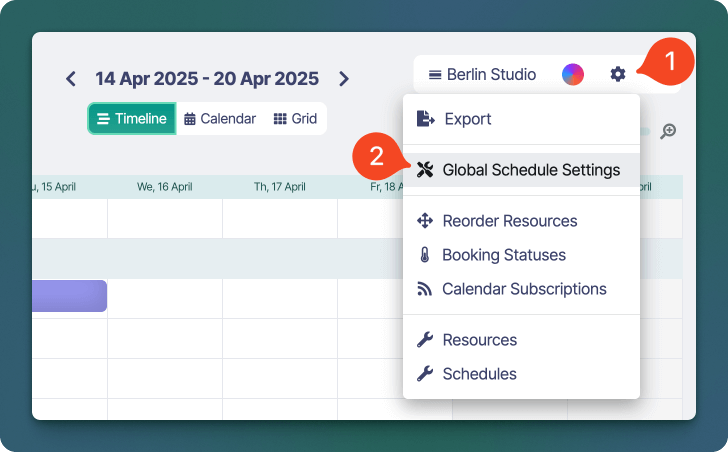728x452 pixels.
Task: Go to previous week with left chevron
Action: pos(71,79)
